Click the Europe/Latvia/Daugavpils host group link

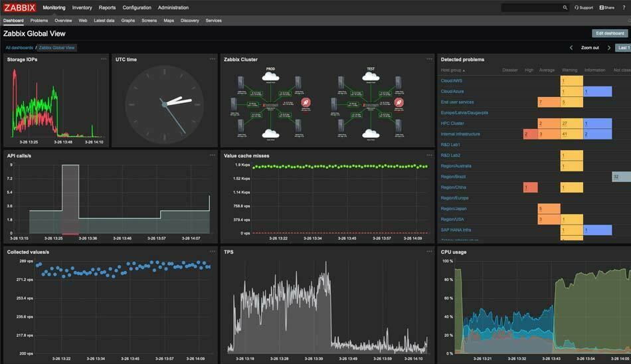pos(464,113)
